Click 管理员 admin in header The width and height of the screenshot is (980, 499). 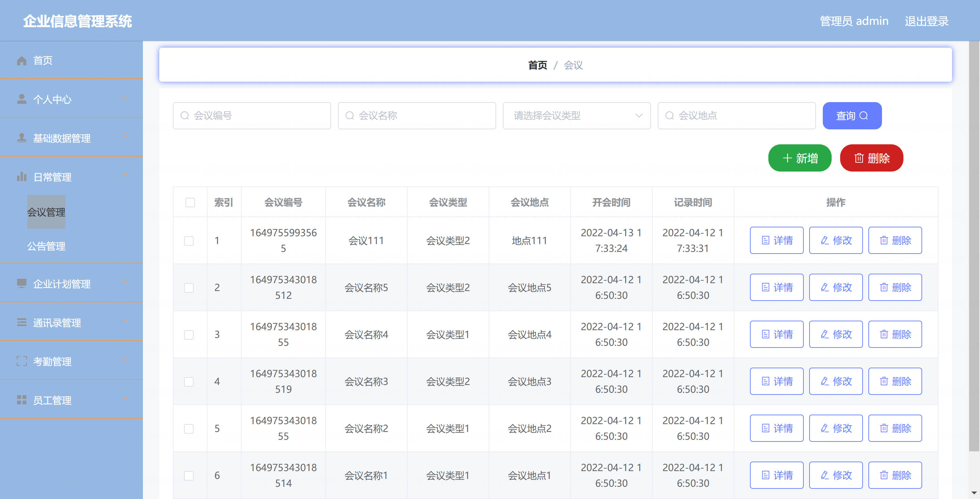(x=854, y=21)
